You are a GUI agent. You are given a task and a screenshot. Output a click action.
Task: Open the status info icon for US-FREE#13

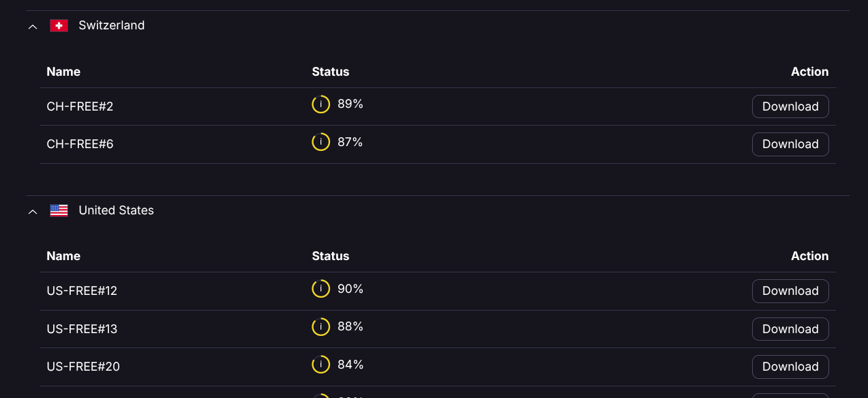[320, 326]
